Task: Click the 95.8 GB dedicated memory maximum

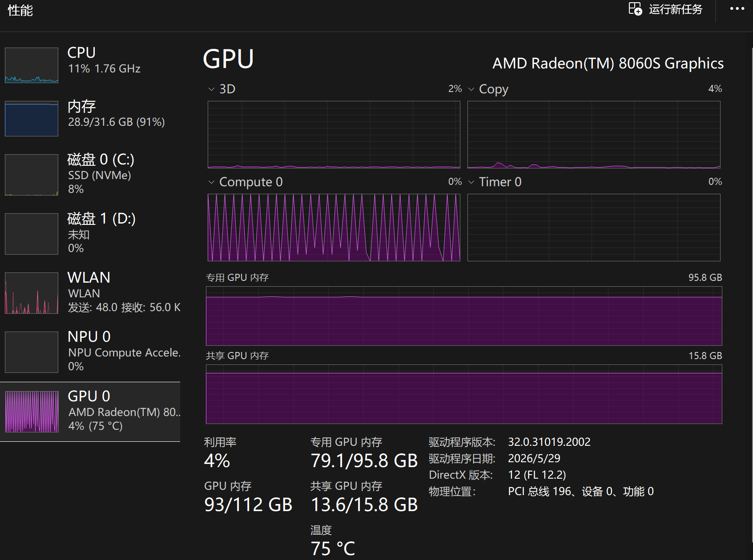Action: click(x=705, y=277)
